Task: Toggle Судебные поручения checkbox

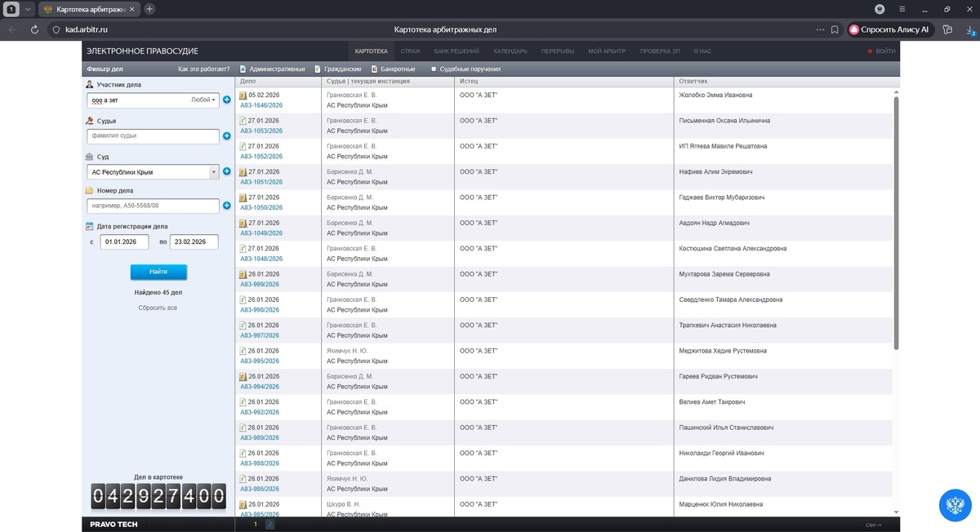Action: [x=434, y=69]
